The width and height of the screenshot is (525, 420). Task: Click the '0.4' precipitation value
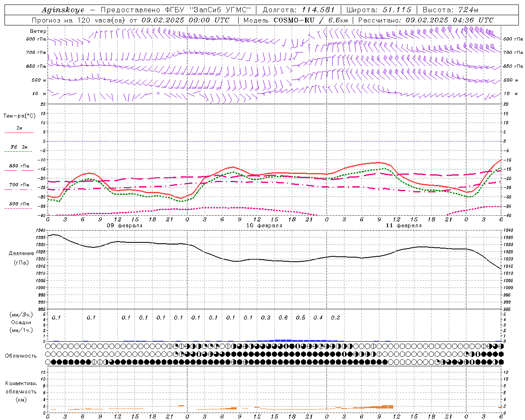tap(318, 317)
